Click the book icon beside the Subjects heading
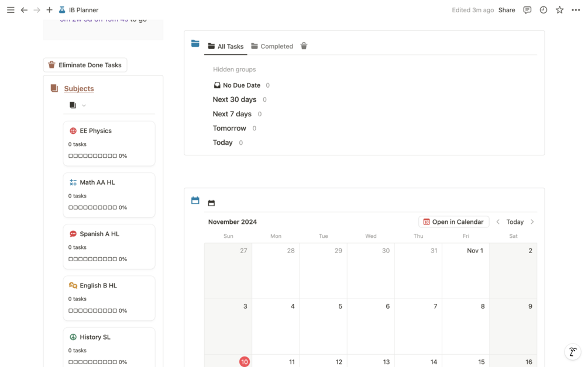Screen dimensions: 588x367 [x=54, y=88]
